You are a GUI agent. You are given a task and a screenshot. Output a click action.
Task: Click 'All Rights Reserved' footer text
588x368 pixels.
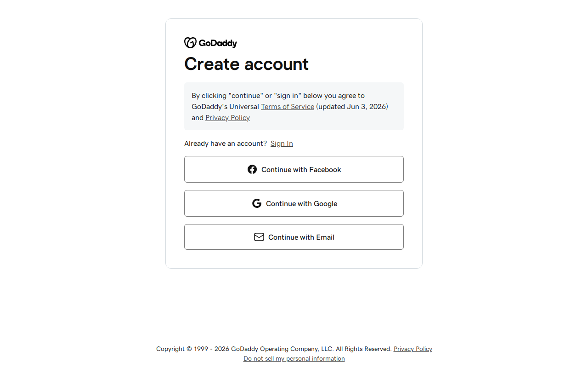[364, 349]
